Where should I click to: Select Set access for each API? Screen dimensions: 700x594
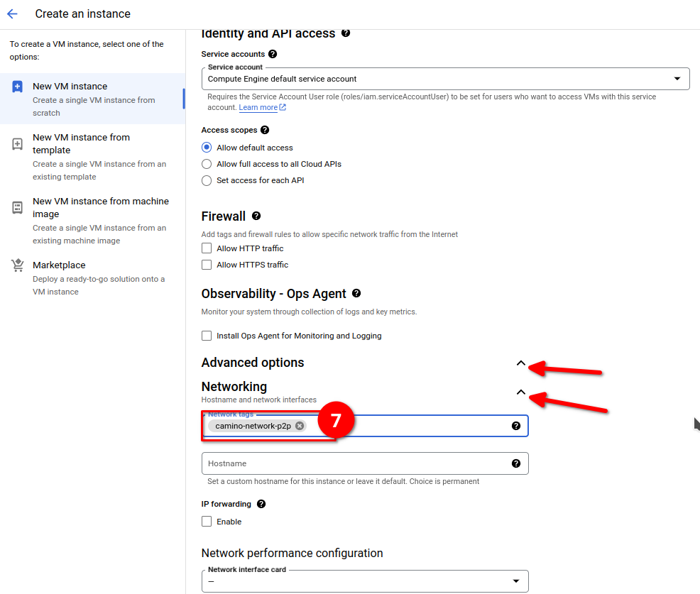click(x=207, y=180)
